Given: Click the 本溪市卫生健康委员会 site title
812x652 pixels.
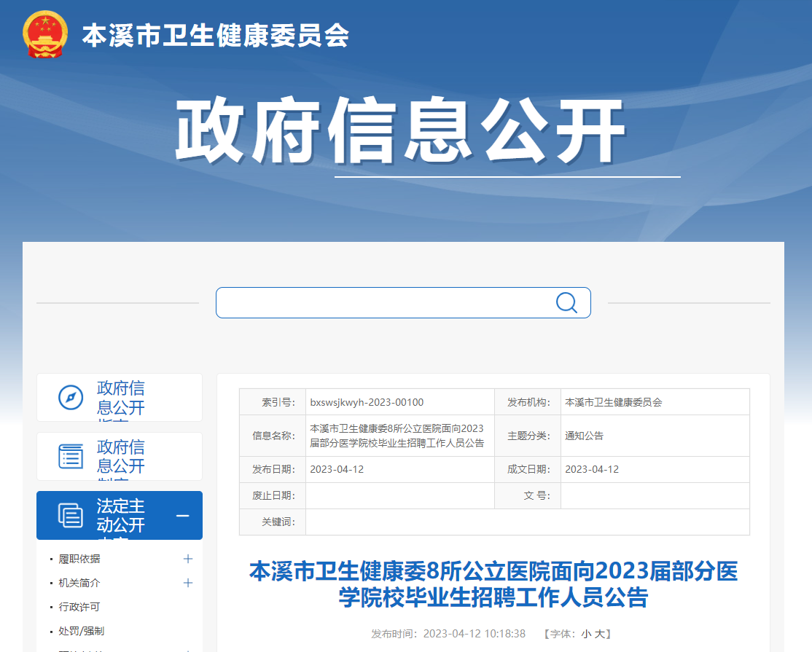Looking at the screenshot, I should 216,35.
